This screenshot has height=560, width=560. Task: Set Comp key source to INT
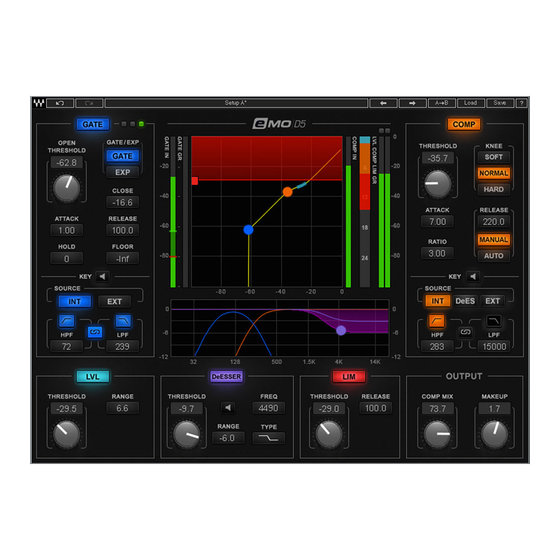[x=438, y=301]
